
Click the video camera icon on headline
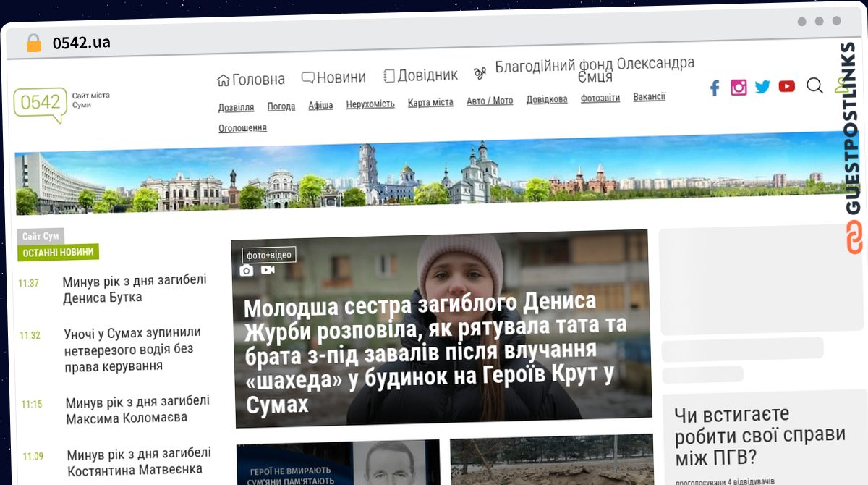[268, 270]
